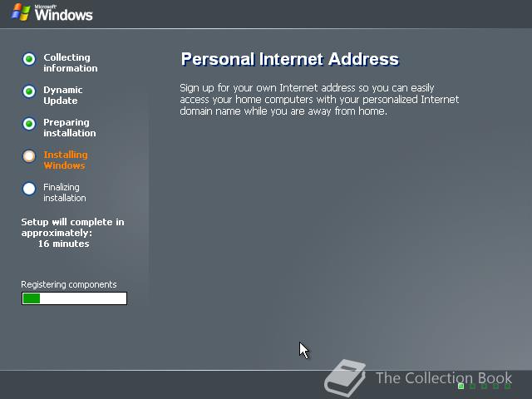
Task: Select the empty Finalizing installation step bullet
Action: point(29,189)
